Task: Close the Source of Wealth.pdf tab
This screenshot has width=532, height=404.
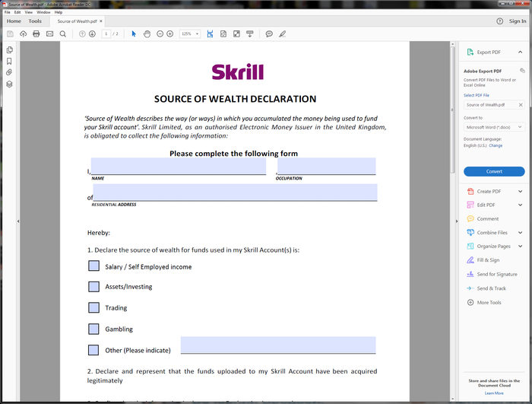Action: click(101, 21)
